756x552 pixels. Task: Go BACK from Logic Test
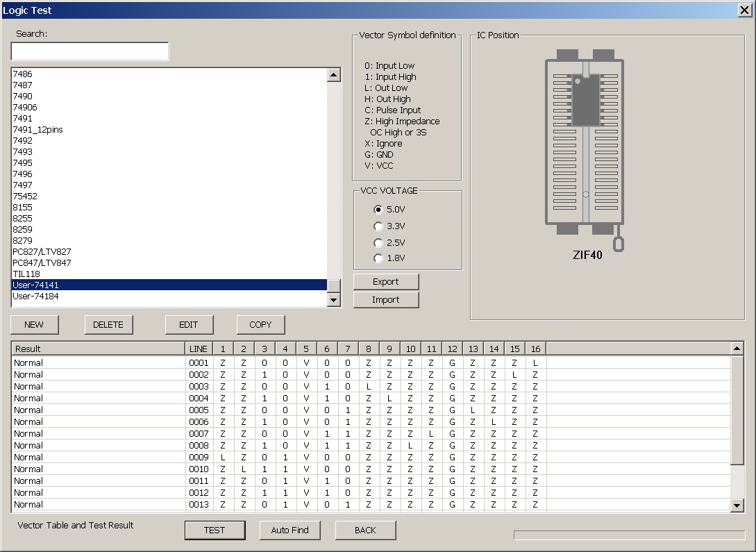[365, 530]
